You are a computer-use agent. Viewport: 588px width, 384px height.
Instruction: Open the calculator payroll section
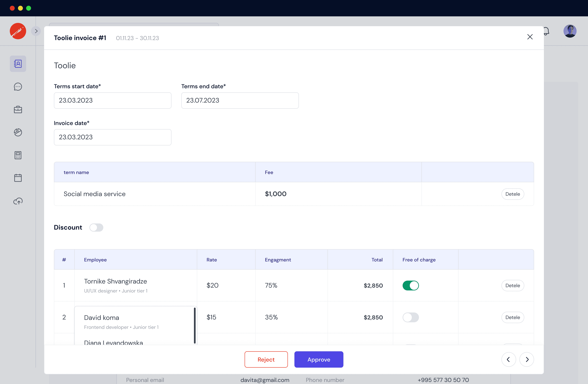(x=18, y=155)
